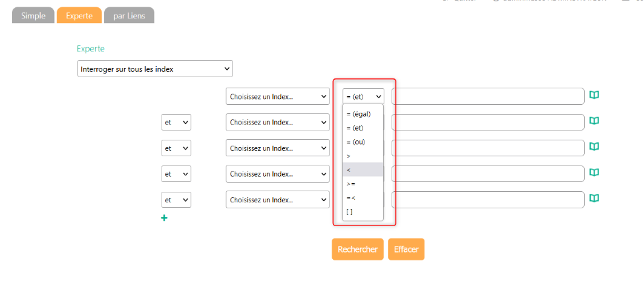Switch to the Simple search tab
The height and width of the screenshot is (296, 644).
(x=33, y=15)
